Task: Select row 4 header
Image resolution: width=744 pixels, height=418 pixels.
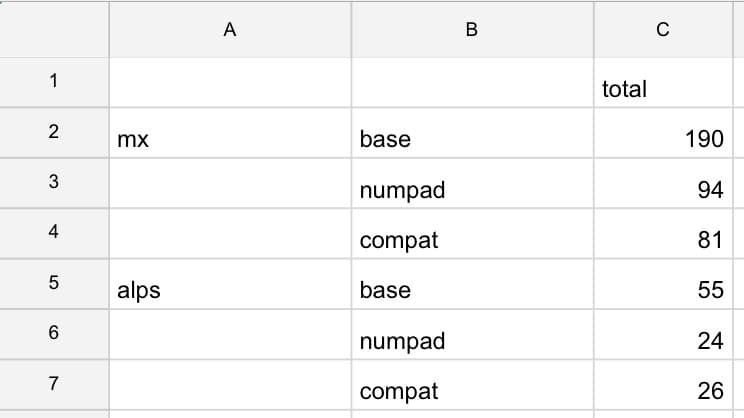Action: pyautogui.click(x=53, y=232)
